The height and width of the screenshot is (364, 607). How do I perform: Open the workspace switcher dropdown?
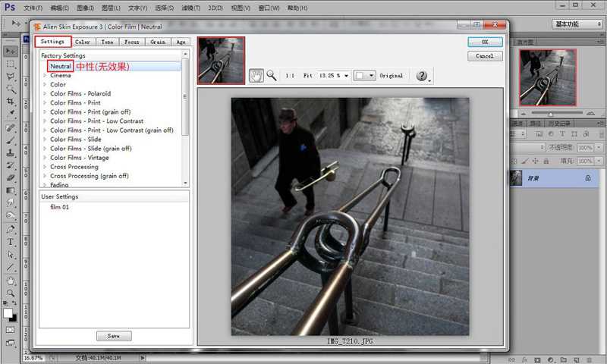tap(577, 24)
